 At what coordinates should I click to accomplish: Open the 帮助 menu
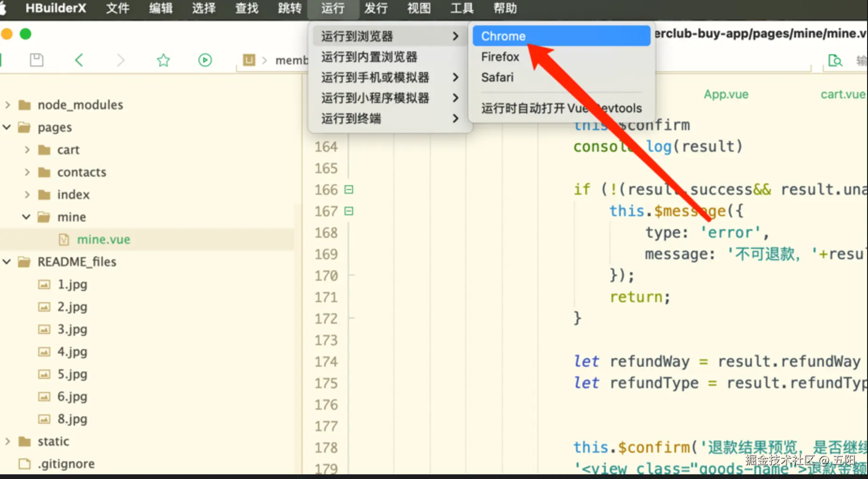coord(505,8)
